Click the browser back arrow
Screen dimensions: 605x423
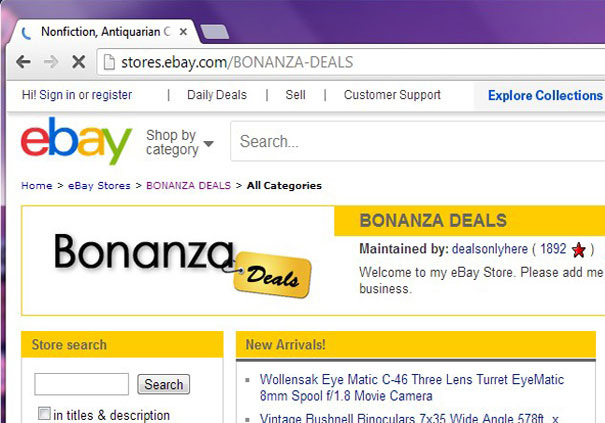(x=23, y=62)
